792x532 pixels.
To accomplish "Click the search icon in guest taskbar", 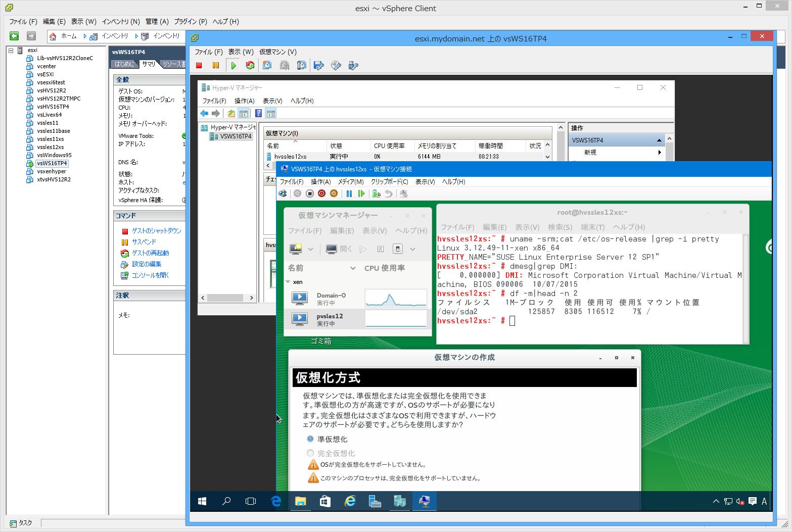I will (x=226, y=501).
